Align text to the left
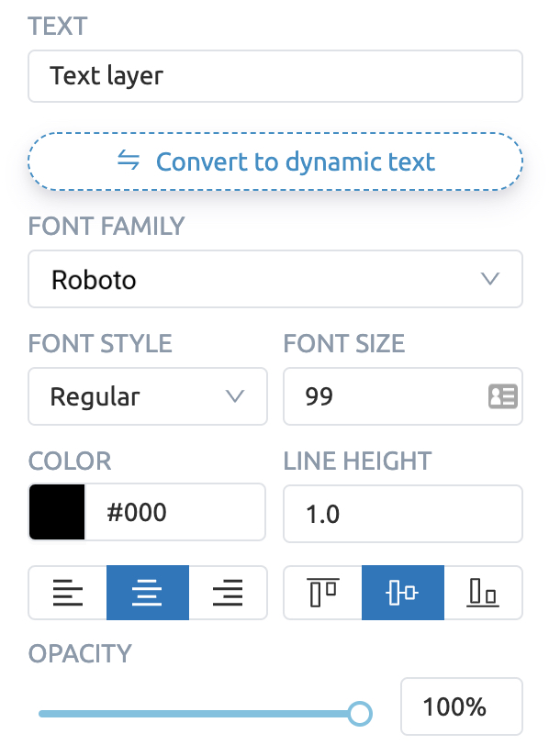This screenshot has width=549, height=756. (x=68, y=593)
